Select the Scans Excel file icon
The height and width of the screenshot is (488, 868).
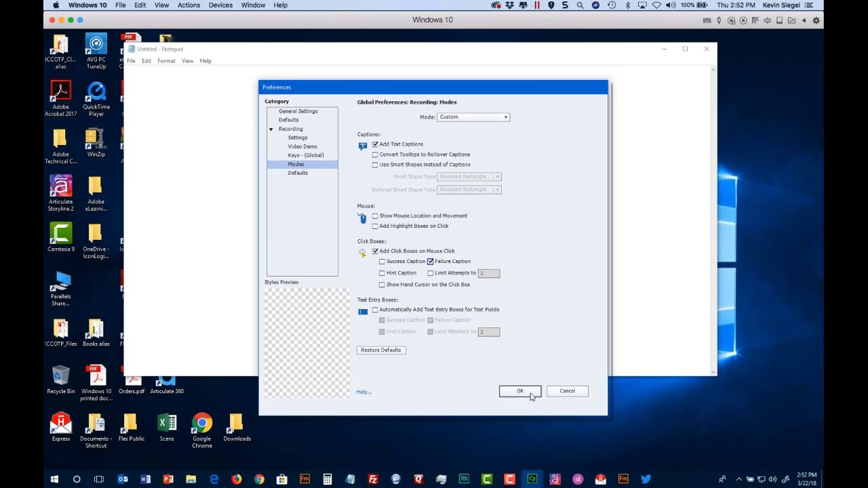pos(167,428)
